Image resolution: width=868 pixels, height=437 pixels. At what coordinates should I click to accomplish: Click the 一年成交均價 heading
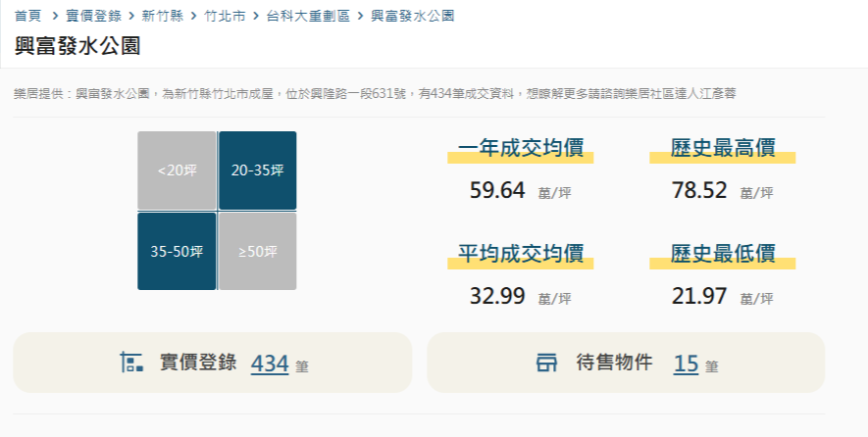[521, 148]
